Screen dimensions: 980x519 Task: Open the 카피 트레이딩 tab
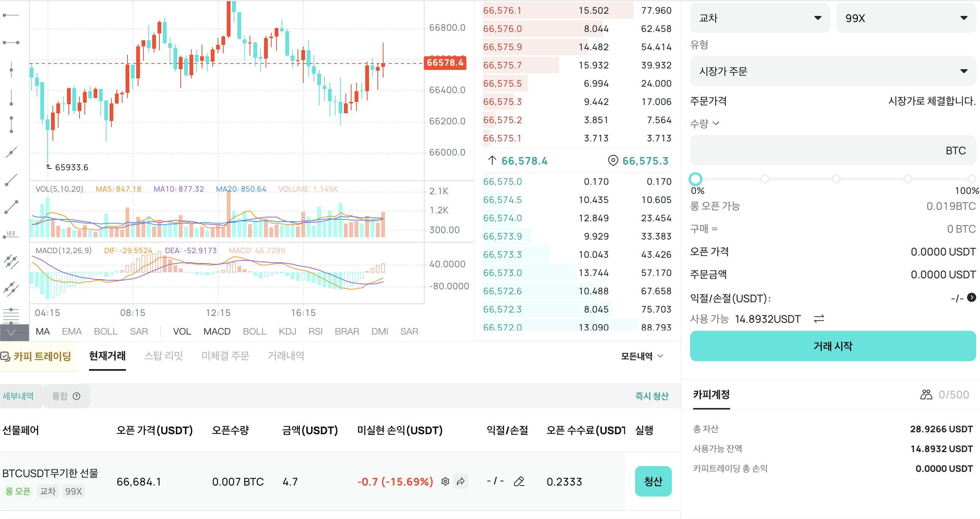(38, 356)
